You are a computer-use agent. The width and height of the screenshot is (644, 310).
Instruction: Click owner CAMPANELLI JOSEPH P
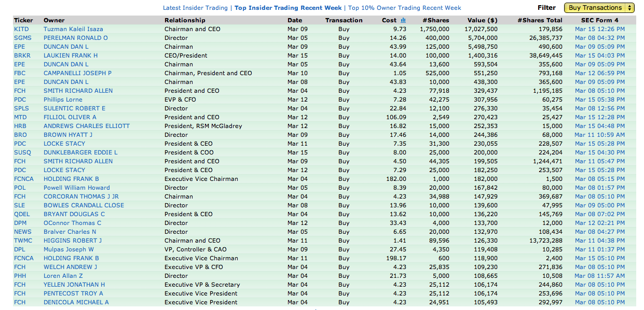tap(77, 73)
